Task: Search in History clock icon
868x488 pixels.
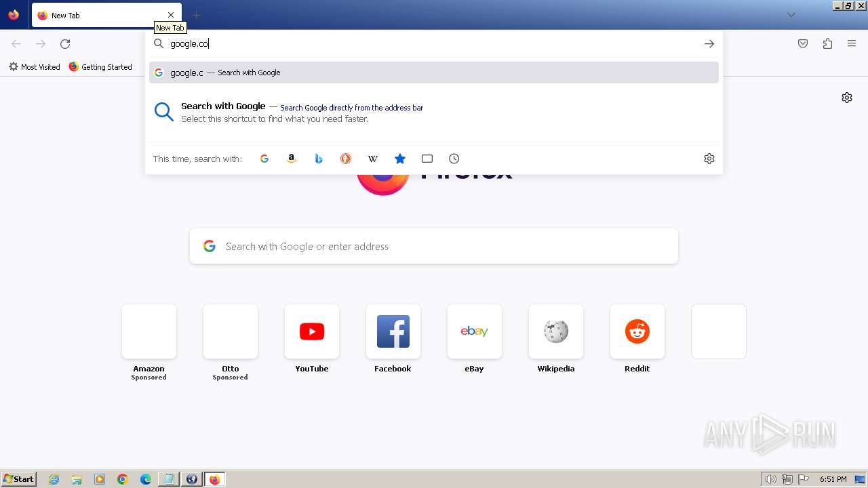Action: pyautogui.click(x=454, y=159)
